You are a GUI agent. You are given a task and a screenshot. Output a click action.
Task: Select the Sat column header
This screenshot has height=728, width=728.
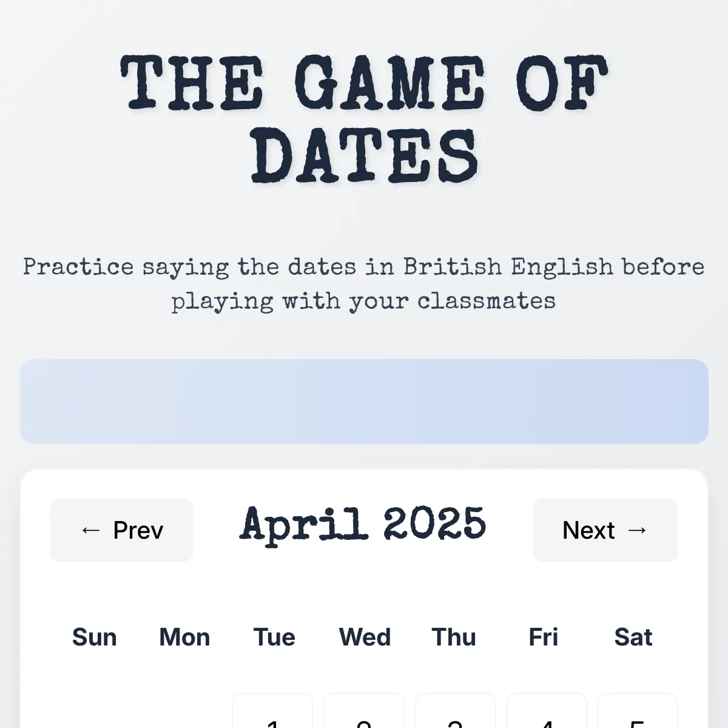633,637
